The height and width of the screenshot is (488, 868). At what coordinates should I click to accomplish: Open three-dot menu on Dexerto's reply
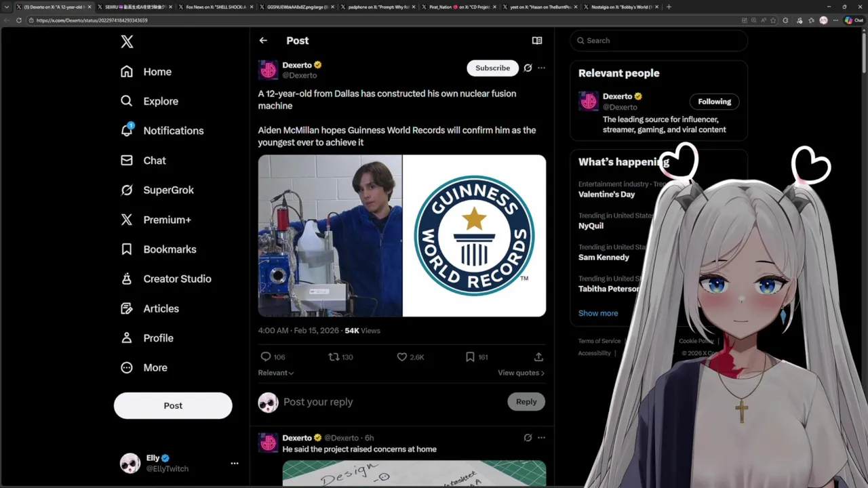541,438
